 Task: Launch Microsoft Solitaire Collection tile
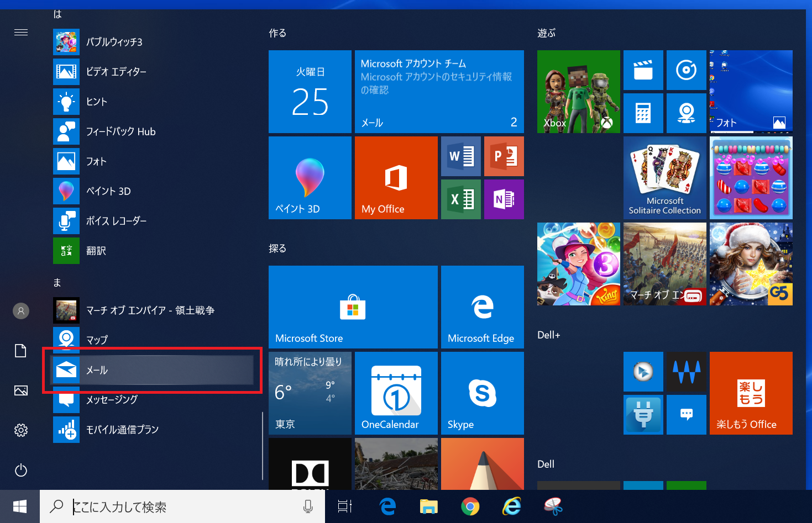coord(665,178)
